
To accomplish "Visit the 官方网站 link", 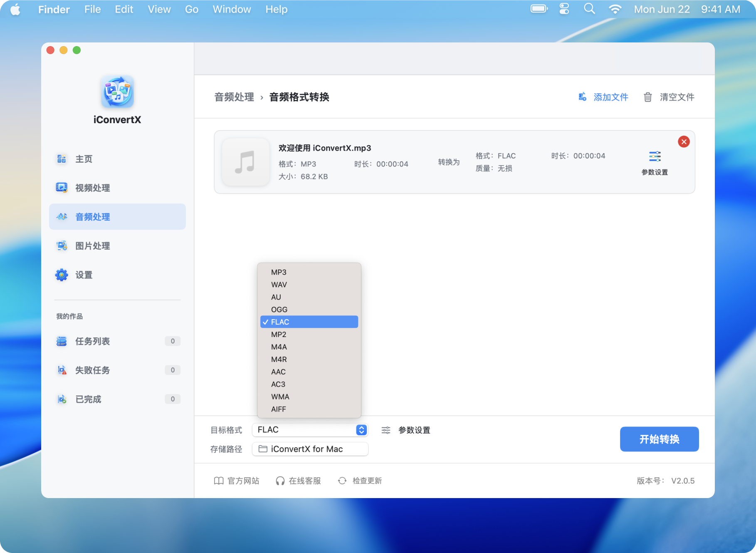I will (x=243, y=481).
